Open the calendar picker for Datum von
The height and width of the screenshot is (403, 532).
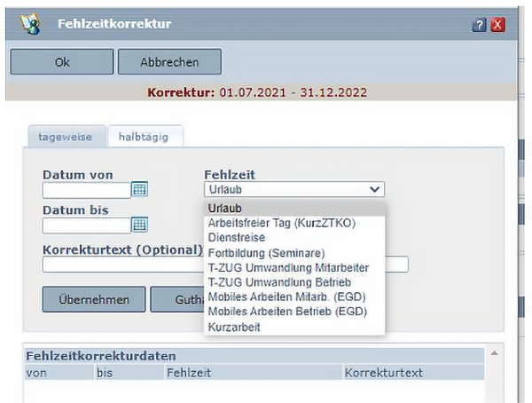[x=139, y=189]
